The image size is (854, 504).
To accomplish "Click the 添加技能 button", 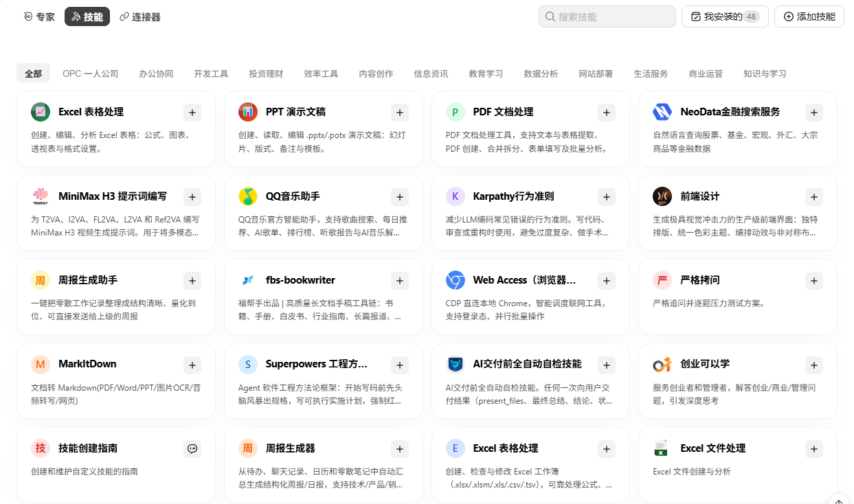I will [x=809, y=16].
